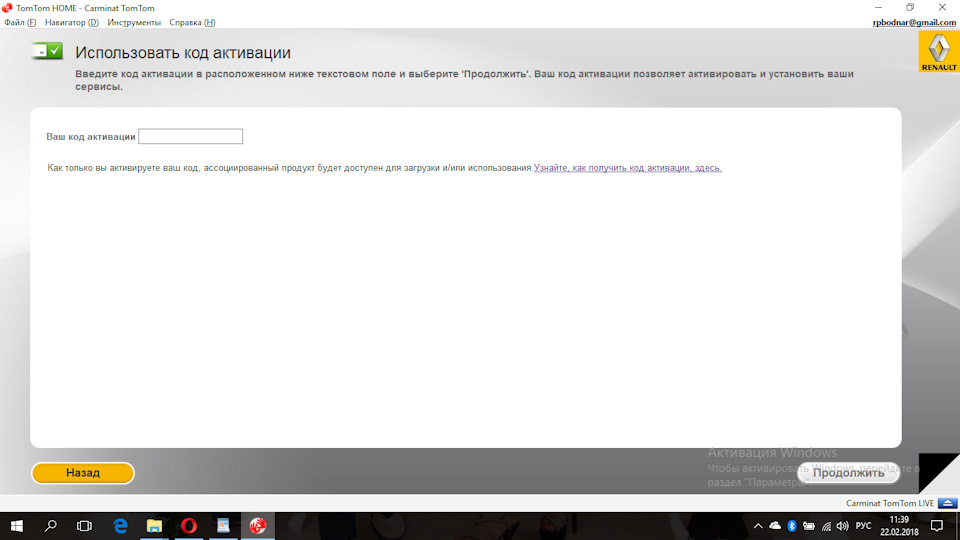This screenshot has width=960, height=540.
Task: Click the TomTom HOME title bar icon
Action: (7, 8)
